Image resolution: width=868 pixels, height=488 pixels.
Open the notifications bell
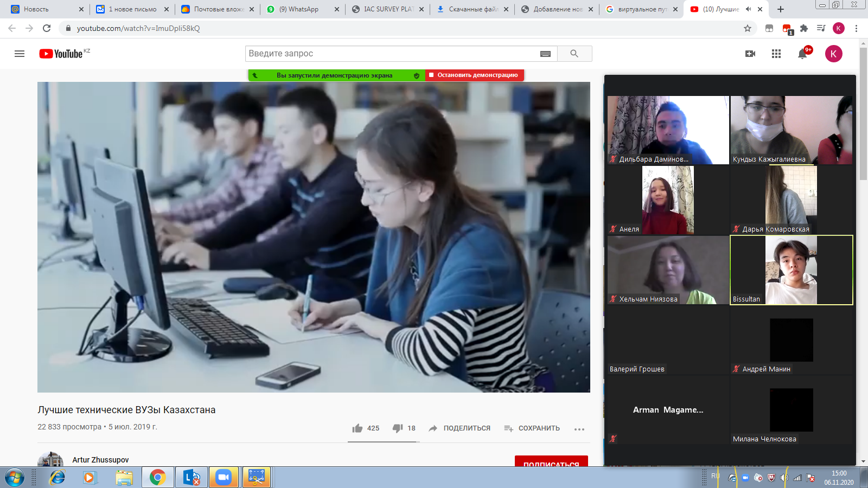(802, 54)
